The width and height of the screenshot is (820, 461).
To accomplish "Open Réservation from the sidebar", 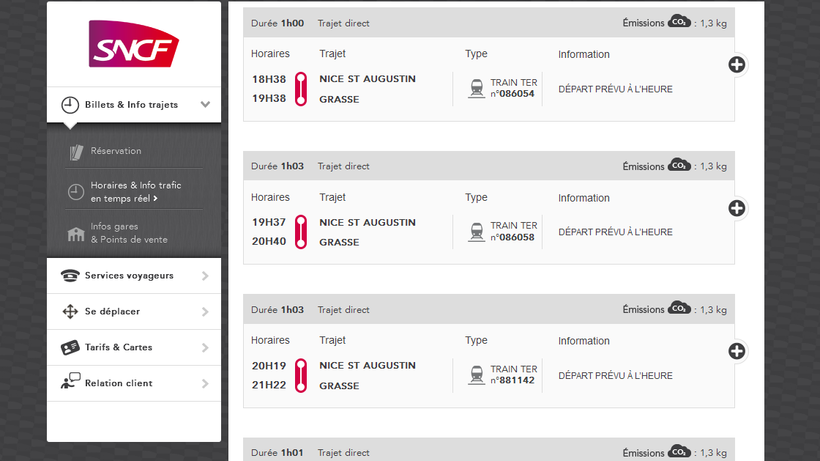I will point(116,151).
